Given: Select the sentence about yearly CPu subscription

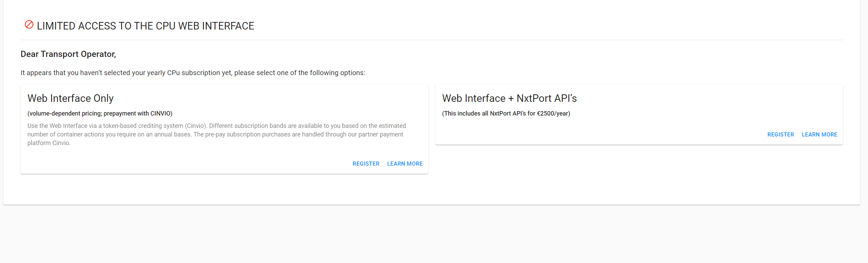Looking at the screenshot, I should pyautogui.click(x=193, y=73).
